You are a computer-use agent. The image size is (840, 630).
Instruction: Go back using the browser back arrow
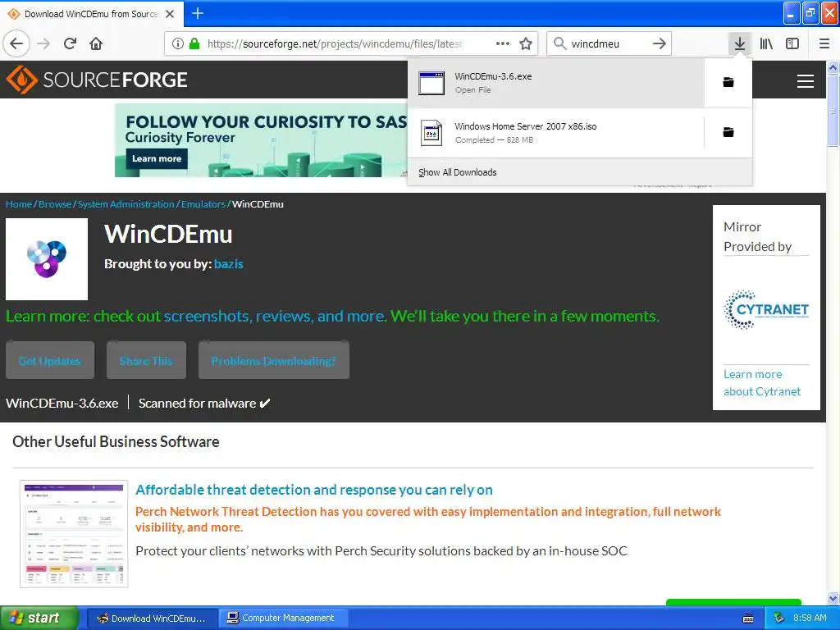click(16, 43)
